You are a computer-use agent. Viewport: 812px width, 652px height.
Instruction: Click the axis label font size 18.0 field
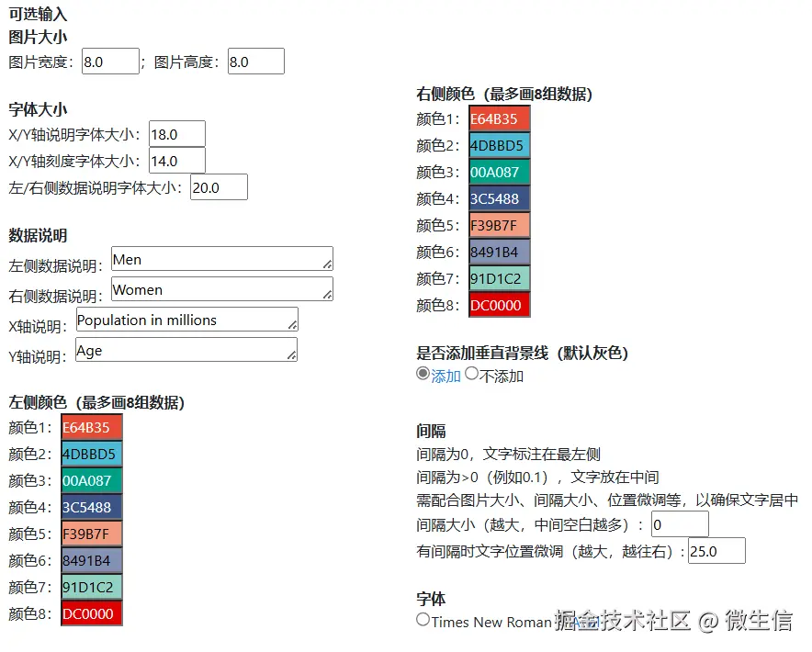pos(176,133)
